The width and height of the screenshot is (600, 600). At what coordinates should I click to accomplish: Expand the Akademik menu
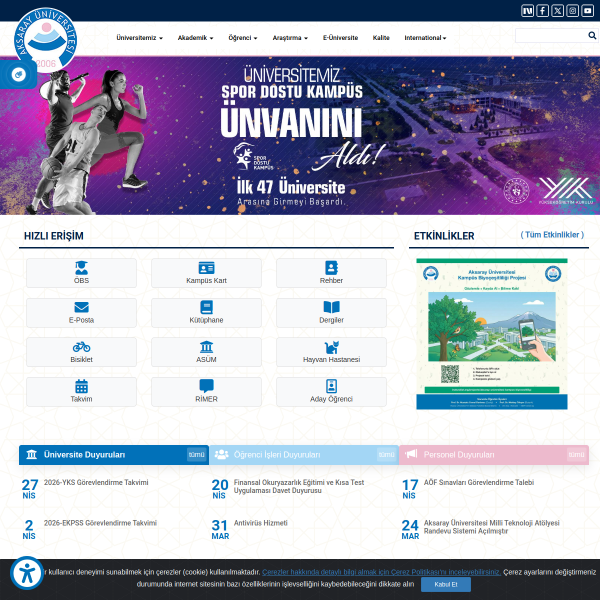[195, 38]
